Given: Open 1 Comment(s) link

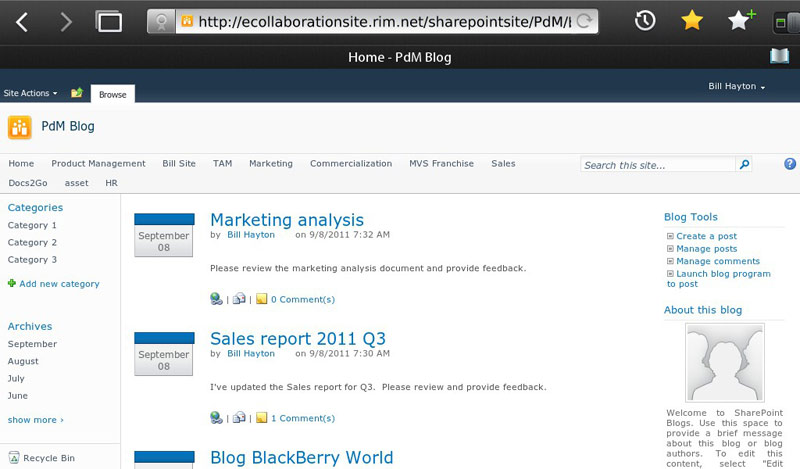Looking at the screenshot, I should 303,418.
